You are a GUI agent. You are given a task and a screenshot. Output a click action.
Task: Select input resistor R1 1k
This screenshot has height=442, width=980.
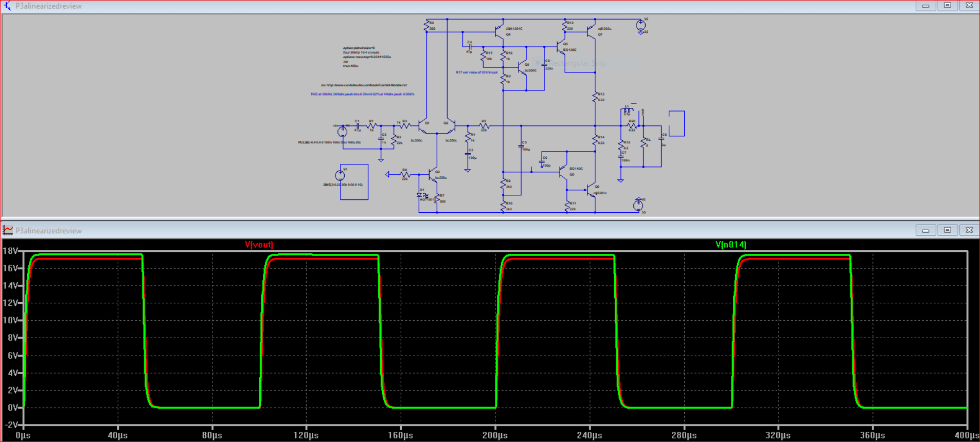click(372, 125)
